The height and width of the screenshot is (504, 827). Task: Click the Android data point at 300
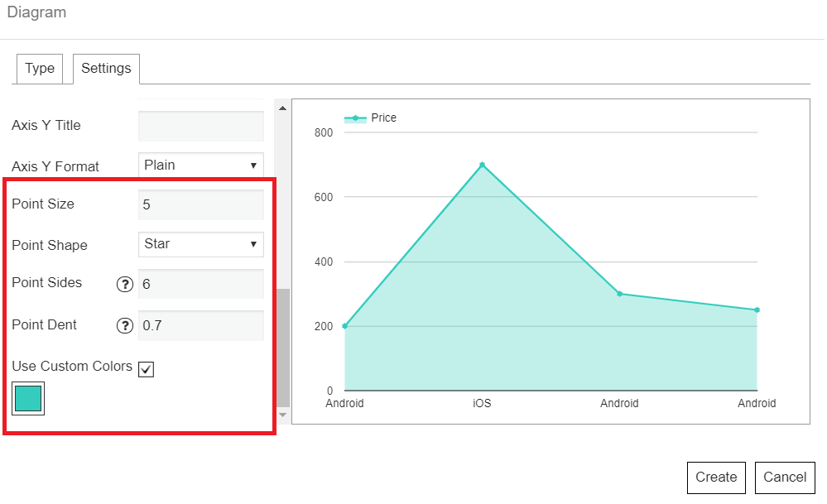click(620, 294)
